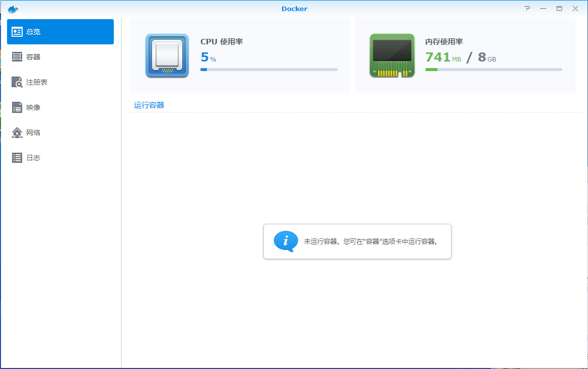Open help via the question mark icon
This screenshot has height=369, width=588.
[527, 9]
